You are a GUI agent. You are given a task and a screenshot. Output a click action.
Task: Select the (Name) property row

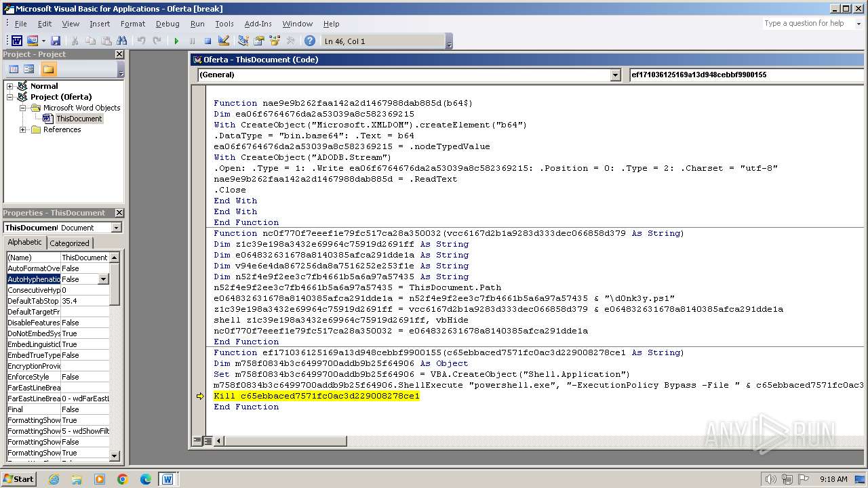58,258
